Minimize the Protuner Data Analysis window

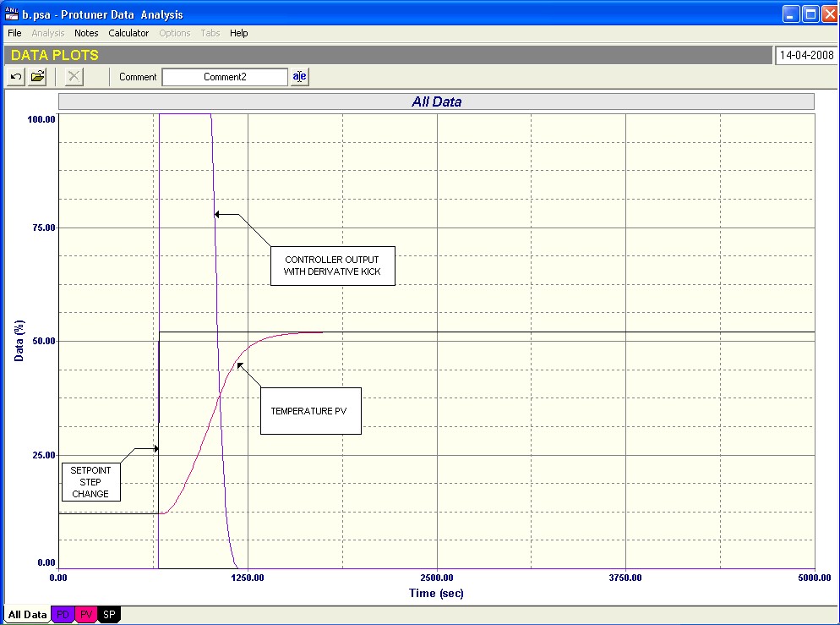point(791,14)
